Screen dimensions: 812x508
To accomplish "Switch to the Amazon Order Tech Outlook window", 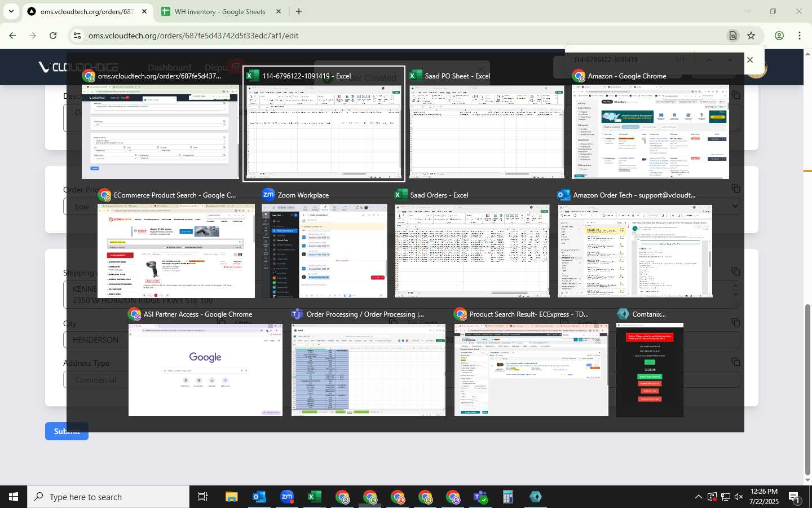I will 635,244.
